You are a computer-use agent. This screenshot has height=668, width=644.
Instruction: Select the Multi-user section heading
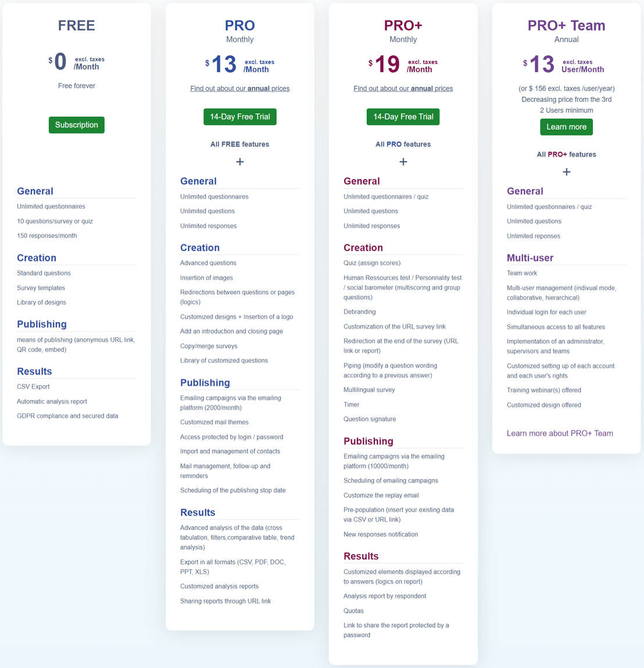coord(529,258)
